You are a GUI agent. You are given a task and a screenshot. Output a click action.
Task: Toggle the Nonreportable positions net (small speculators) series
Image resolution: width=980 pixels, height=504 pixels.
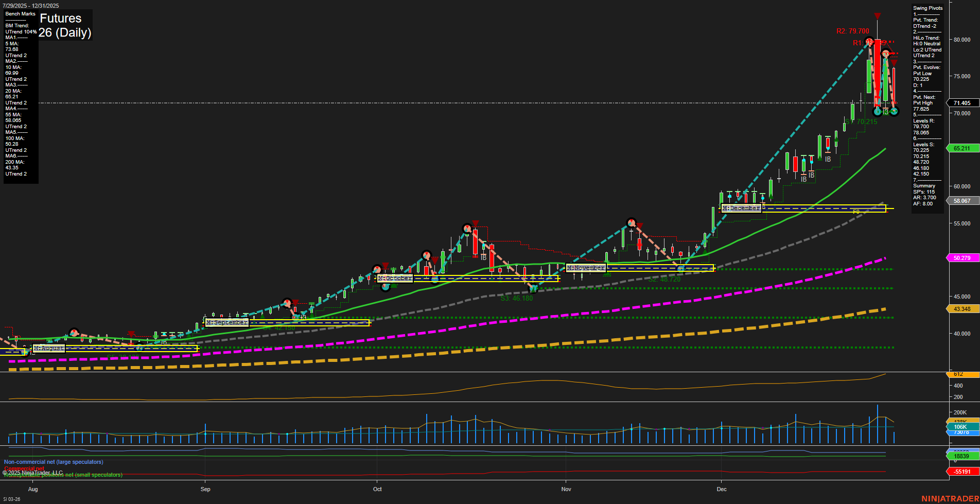(x=63, y=475)
